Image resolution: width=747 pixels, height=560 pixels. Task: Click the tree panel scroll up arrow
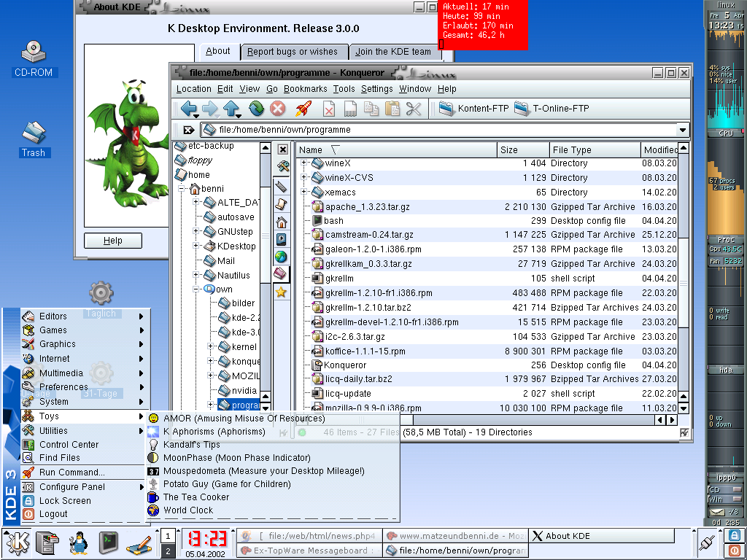pyautogui.click(x=266, y=148)
